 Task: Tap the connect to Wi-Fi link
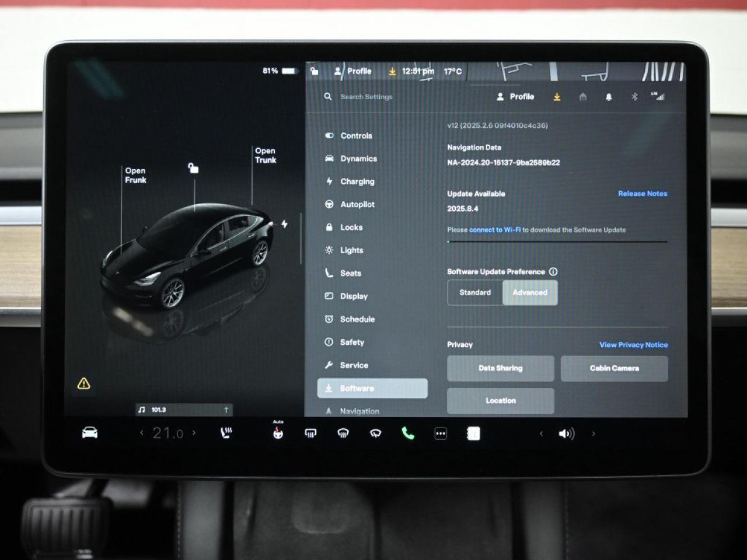pyautogui.click(x=495, y=230)
